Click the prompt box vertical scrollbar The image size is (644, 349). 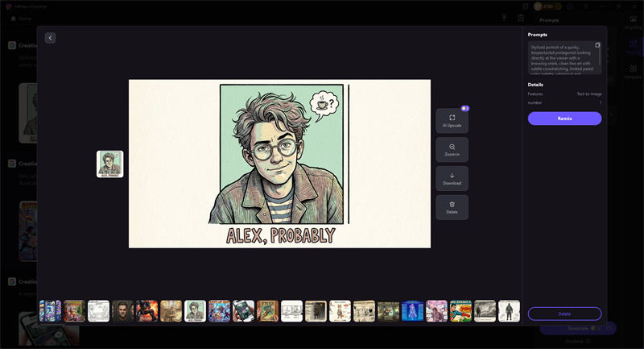tap(600, 56)
